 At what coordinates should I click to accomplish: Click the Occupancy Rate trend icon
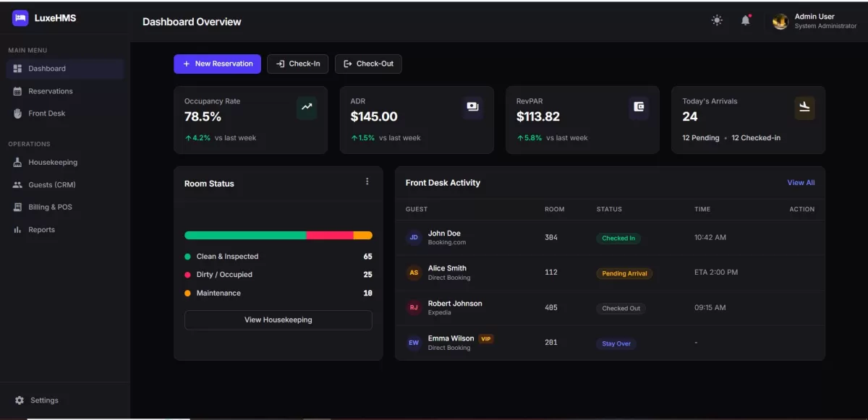click(x=307, y=107)
